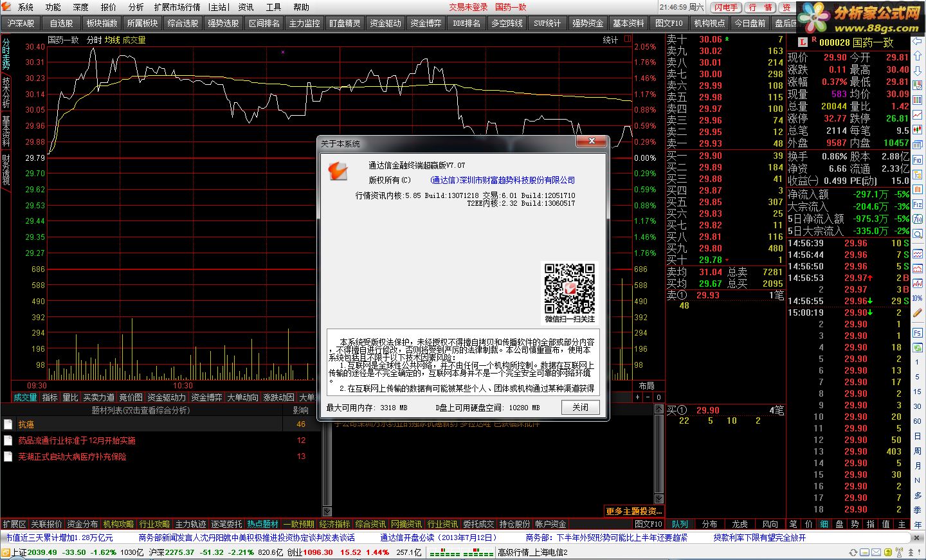
Task: Click the back arrow icon in right sidebar
Action: pos(918,41)
